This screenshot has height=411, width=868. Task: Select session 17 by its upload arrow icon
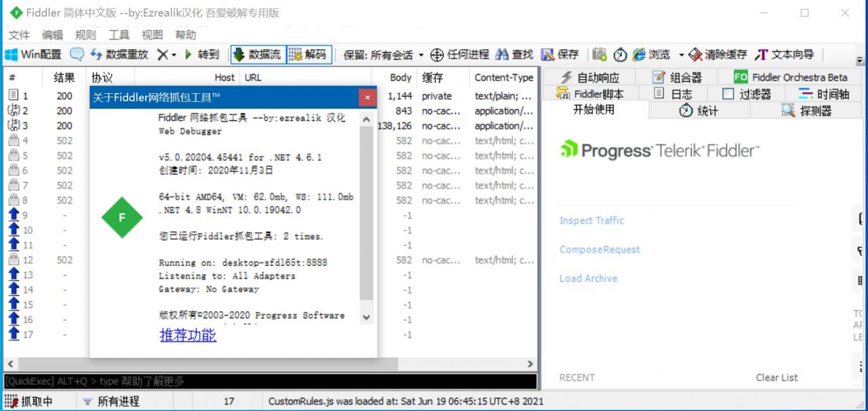pyautogui.click(x=13, y=334)
